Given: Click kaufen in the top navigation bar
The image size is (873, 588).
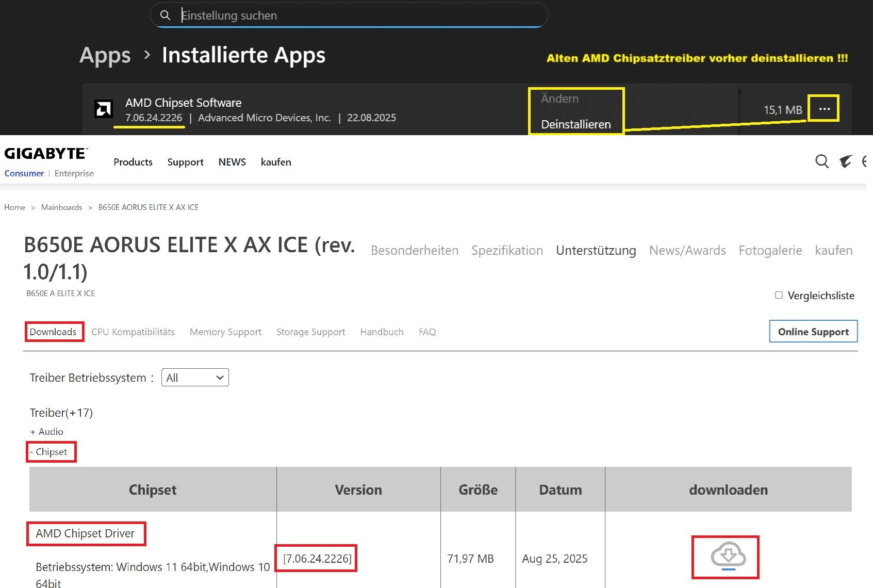Looking at the screenshot, I should [276, 162].
